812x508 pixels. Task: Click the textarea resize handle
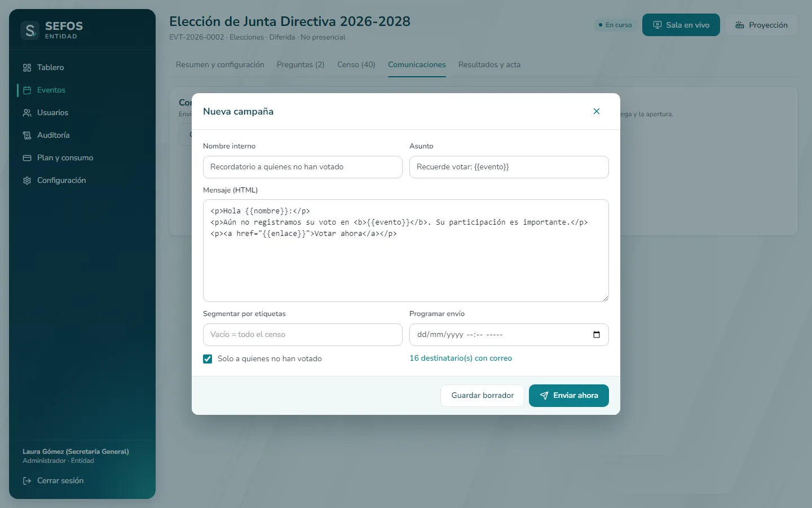[x=605, y=298]
